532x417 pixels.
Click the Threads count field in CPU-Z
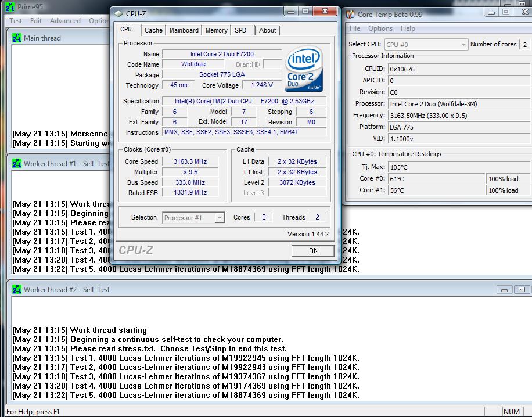pos(317,217)
